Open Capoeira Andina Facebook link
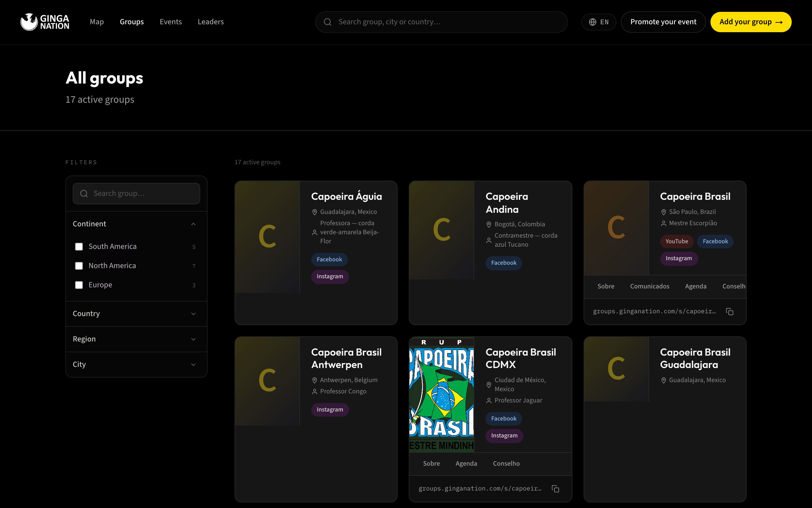 (x=504, y=263)
